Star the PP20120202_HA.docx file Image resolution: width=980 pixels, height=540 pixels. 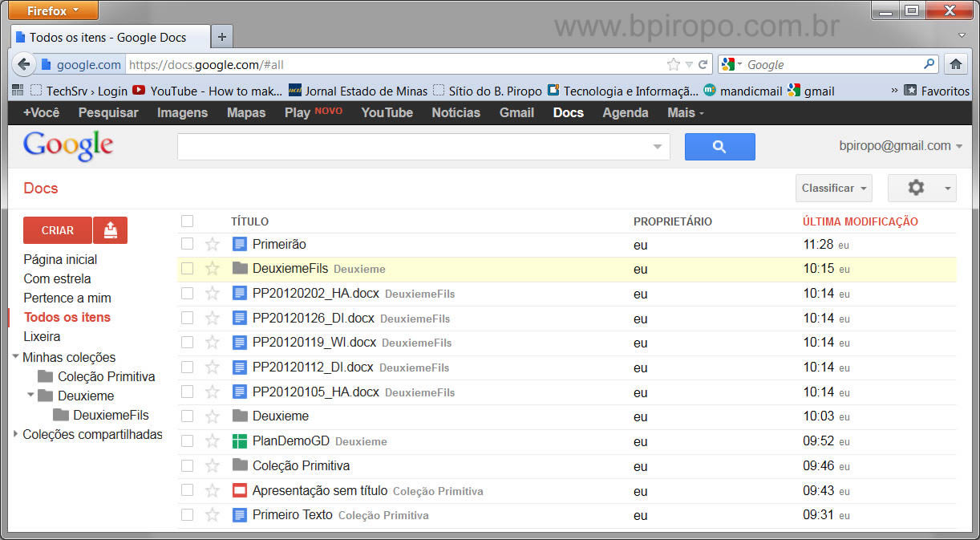click(212, 294)
